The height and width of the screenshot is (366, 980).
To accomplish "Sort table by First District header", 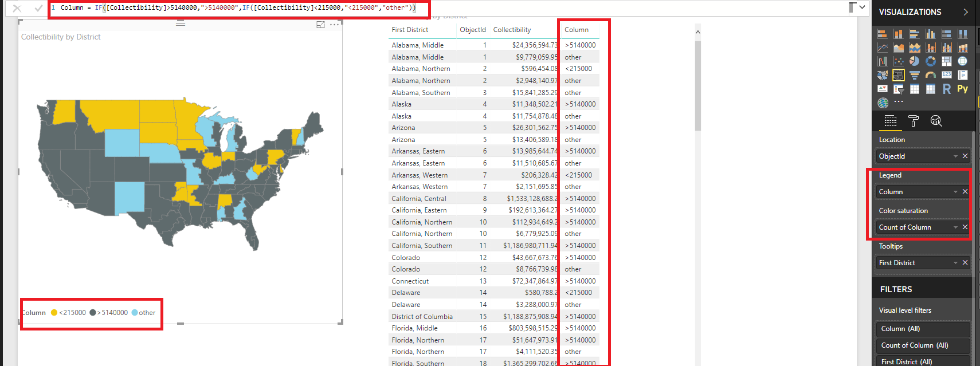I will pyautogui.click(x=410, y=30).
